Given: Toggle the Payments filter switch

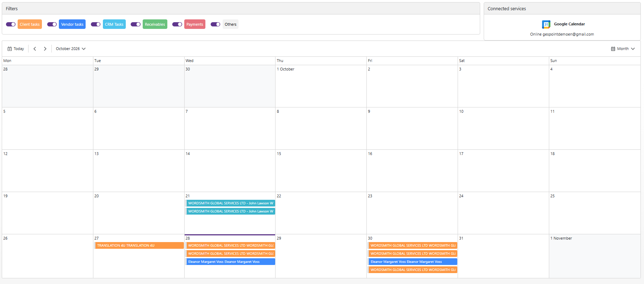Looking at the screenshot, I should click(177, 24).
